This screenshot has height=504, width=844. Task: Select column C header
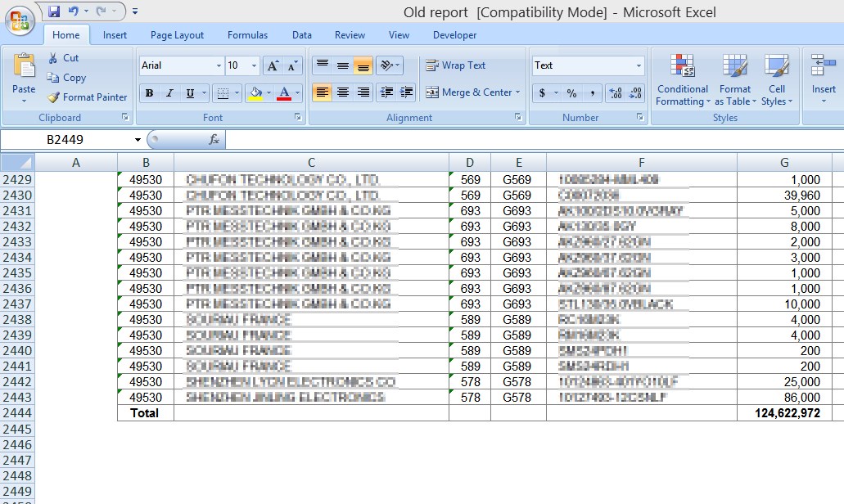[311, 163]
